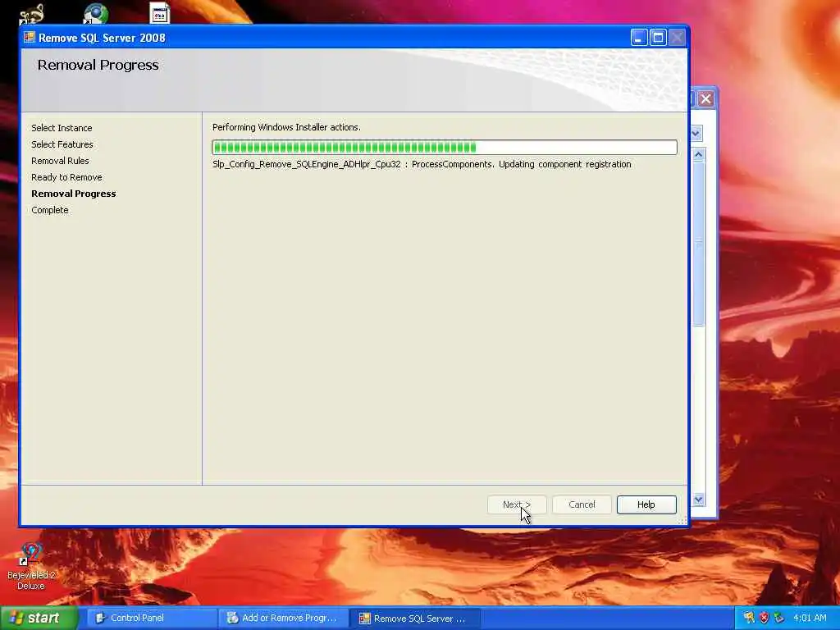Select the 'Removal Rules' step
Viewport: 840px width, 630px height.
pyautogui.click(x=60, y=161)
